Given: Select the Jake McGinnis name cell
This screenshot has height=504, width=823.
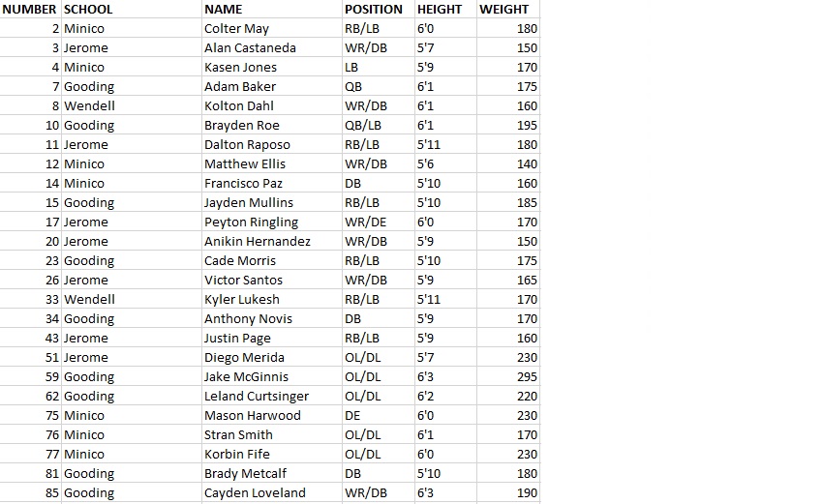Looking at the screenshot, I should click(246, 376).
